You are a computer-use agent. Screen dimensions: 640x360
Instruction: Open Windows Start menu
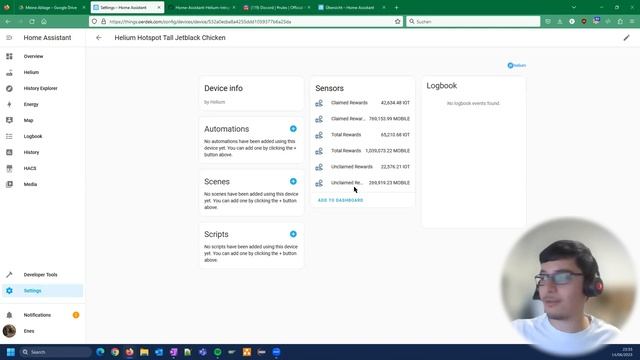(11, 352)
